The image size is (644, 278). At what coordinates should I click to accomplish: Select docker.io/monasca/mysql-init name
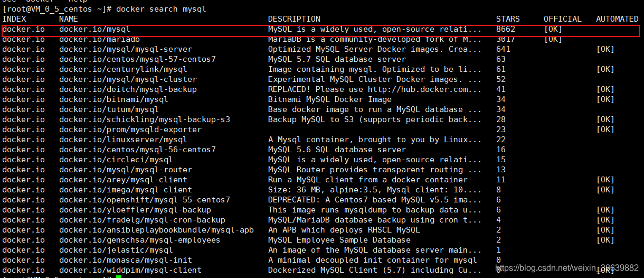[126, 260]
